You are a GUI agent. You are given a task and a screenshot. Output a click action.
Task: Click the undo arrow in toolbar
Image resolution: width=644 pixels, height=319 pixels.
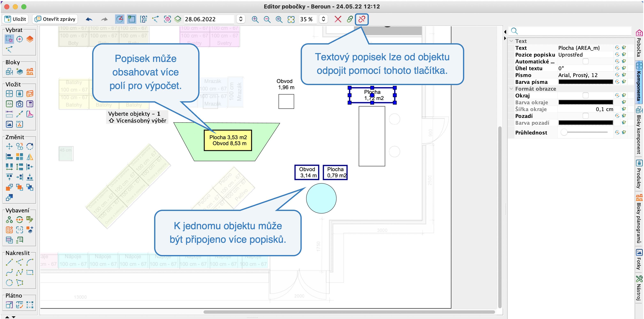pos(89,19)
